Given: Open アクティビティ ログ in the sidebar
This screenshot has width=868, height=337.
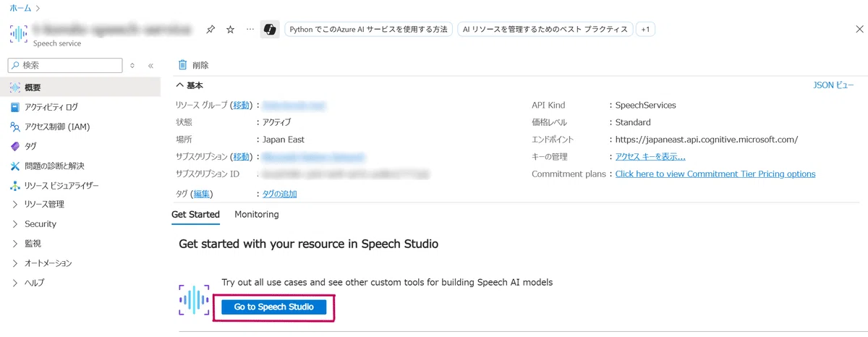Looking at the screenshot, I should [x=51, y=107].
